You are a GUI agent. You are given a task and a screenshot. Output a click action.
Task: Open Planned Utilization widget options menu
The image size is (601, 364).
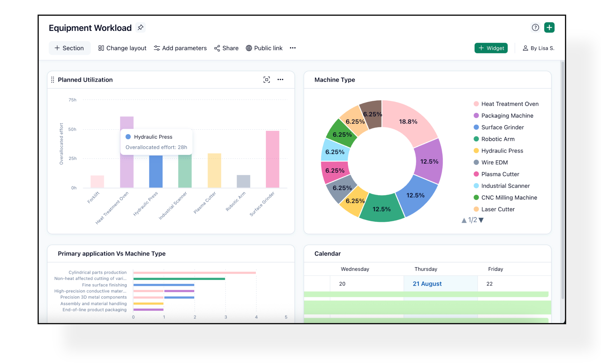click(x=280, y=80)
